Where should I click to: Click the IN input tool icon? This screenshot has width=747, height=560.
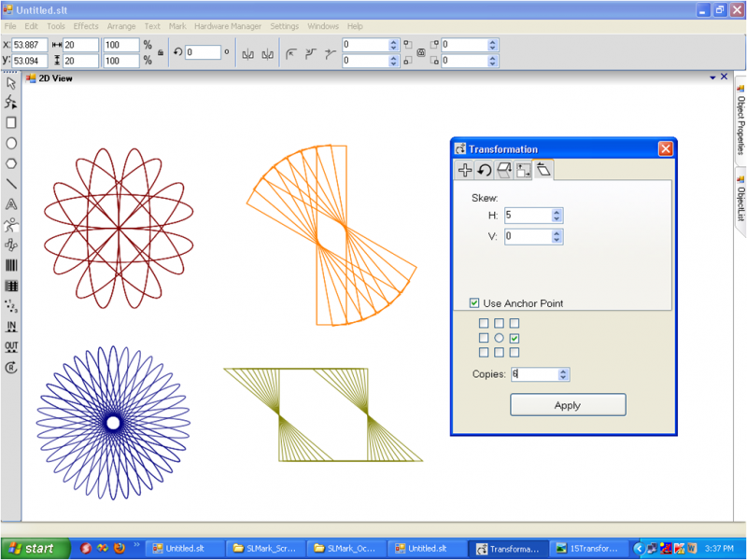11,327
